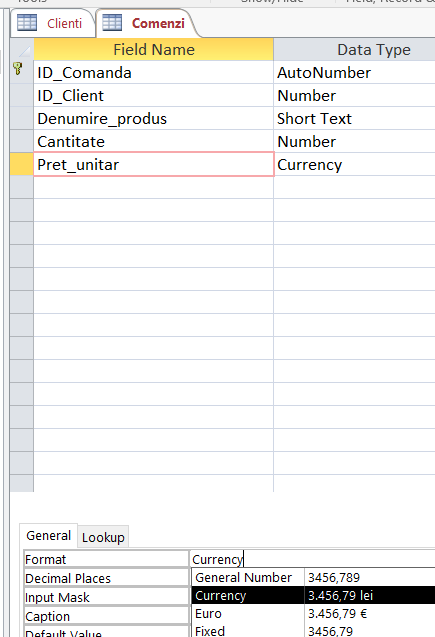Select the Comenzi tab
Screen dimensions: 435x637
[144, 23]
